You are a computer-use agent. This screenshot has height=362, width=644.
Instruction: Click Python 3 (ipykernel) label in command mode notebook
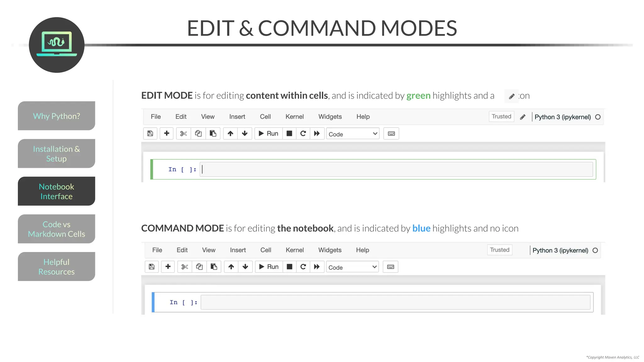coord(560,250)
